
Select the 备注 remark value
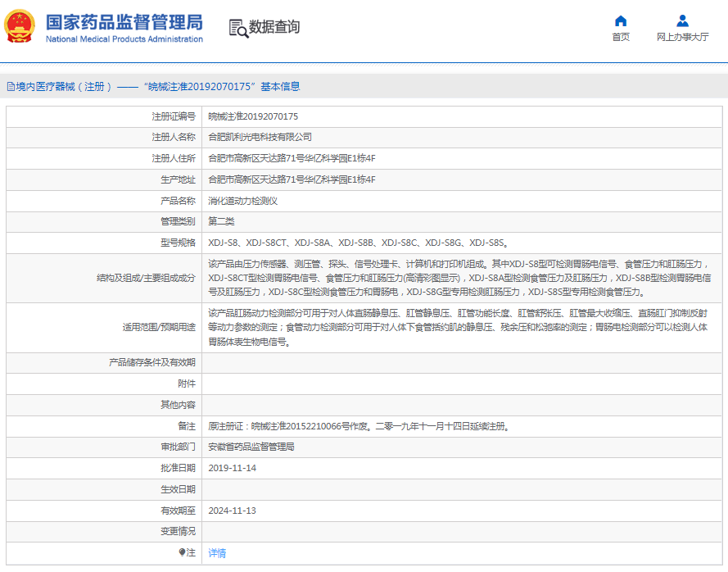point(359,426)
